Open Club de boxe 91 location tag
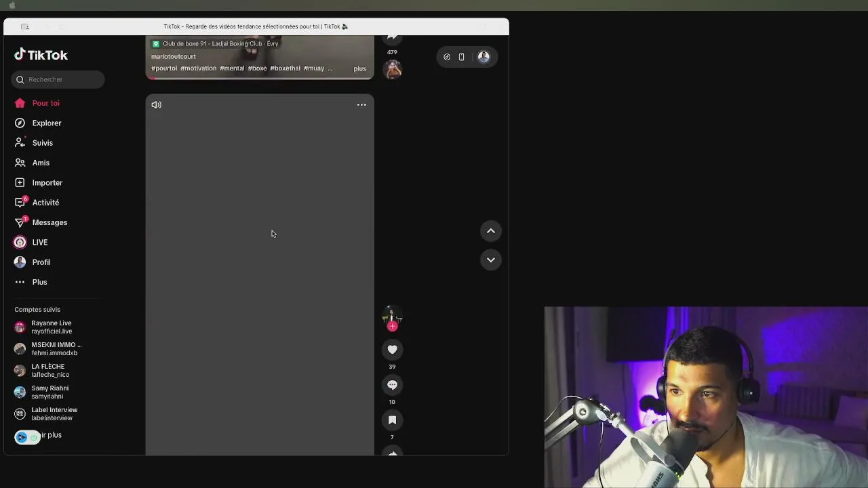 215,44
